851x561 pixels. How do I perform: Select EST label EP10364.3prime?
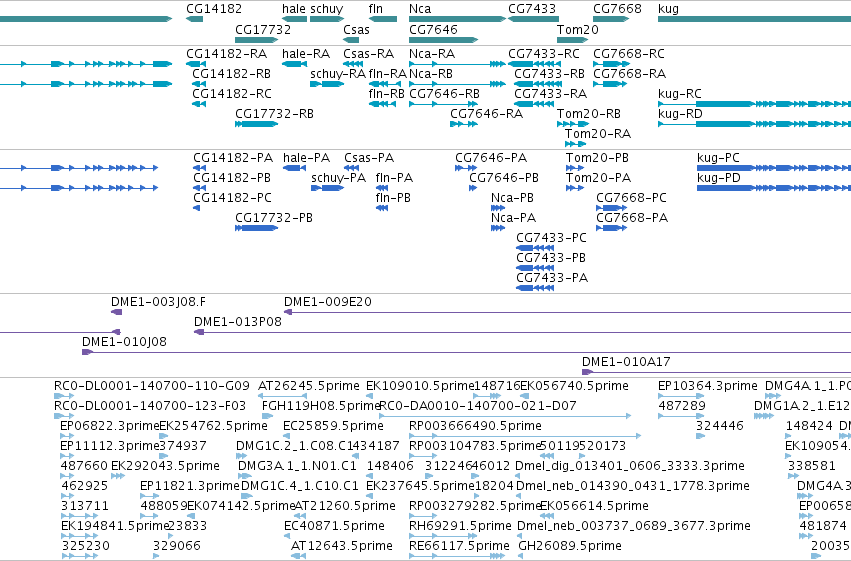708,387
